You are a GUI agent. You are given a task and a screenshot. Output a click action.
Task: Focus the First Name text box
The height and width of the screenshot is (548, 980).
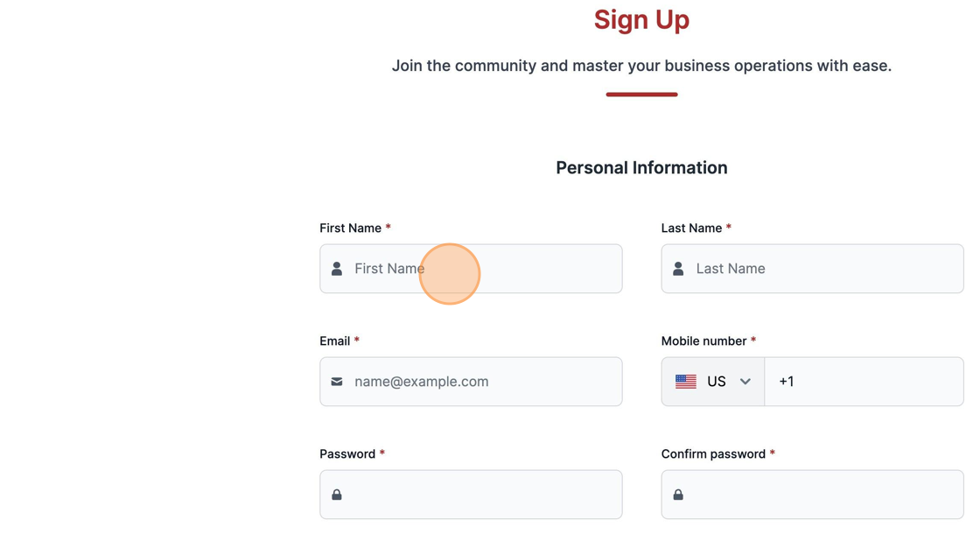coord(472,269)
